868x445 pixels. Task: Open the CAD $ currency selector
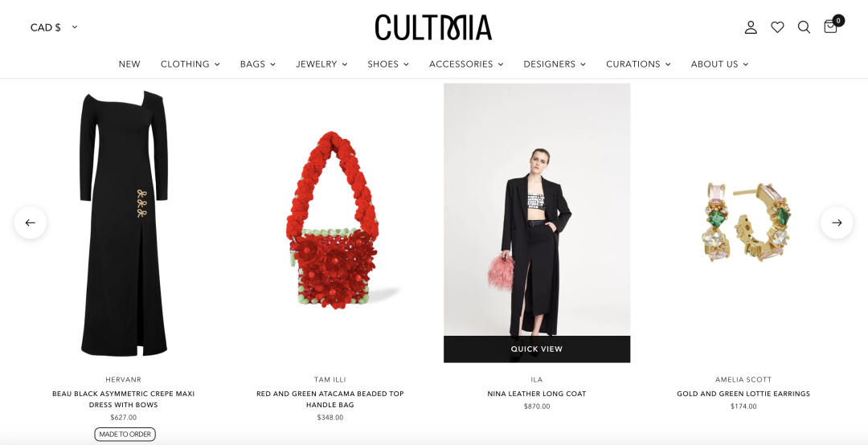tap(55, 27)
